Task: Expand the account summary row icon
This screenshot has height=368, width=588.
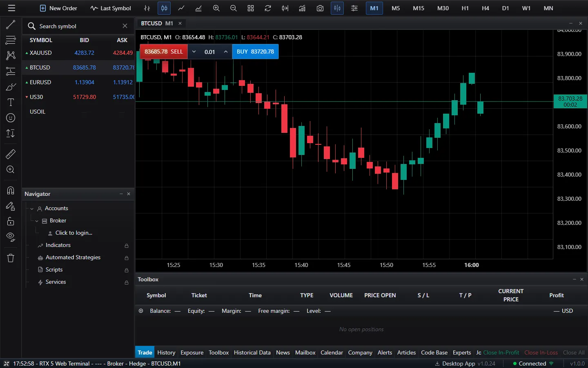Action: pos(141,311)
